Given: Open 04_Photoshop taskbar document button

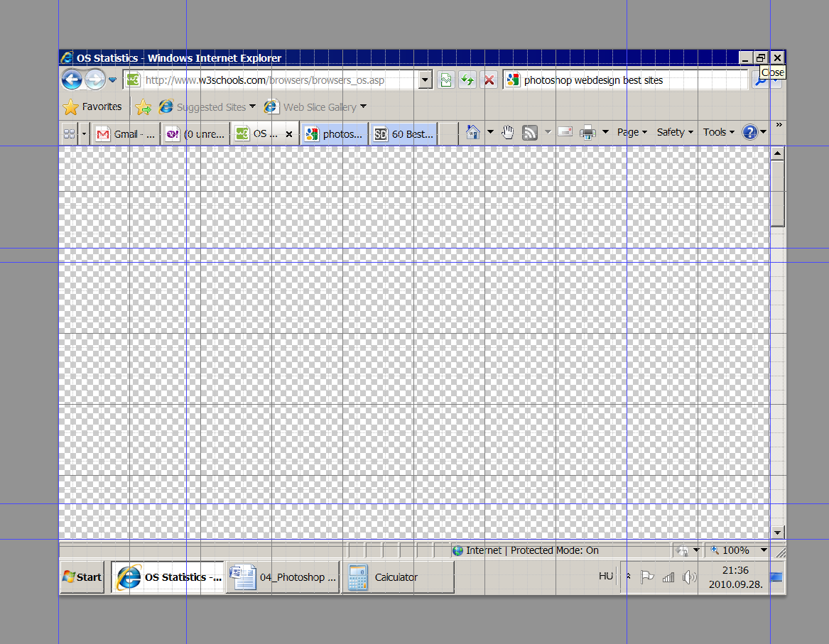Looking at the screenshot, I should pyautogui.click(x=283, y=577).
